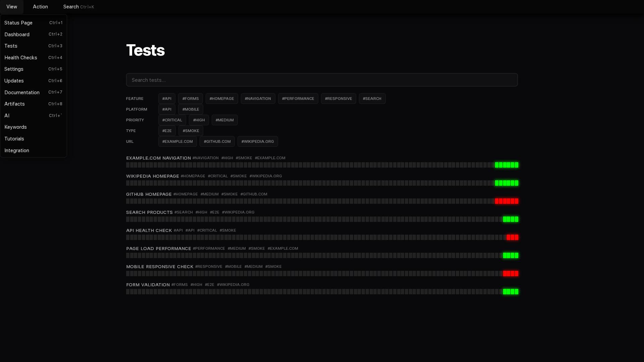Toggle the #SMOKE type filter
Screen dimensions: 644x362
190,130
